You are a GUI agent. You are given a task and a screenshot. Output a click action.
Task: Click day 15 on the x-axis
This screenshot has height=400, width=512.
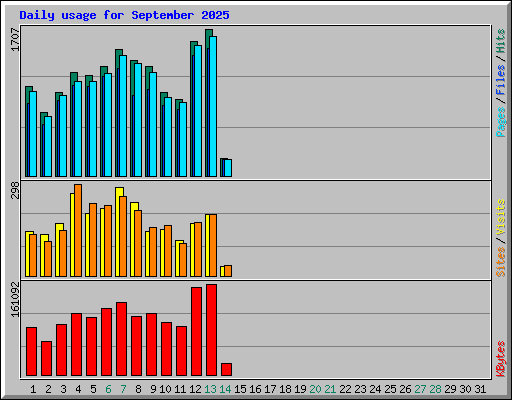(240, 389)
